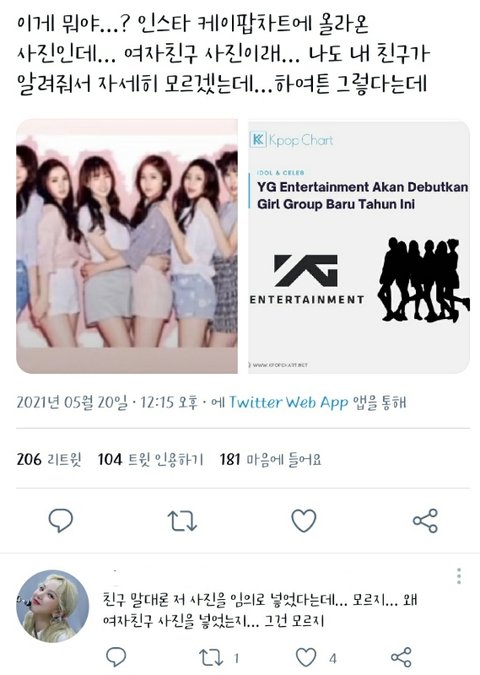Share the comment tweet
Image resolution: width=480 pixels, height=675 pixels.
(401, 657)
